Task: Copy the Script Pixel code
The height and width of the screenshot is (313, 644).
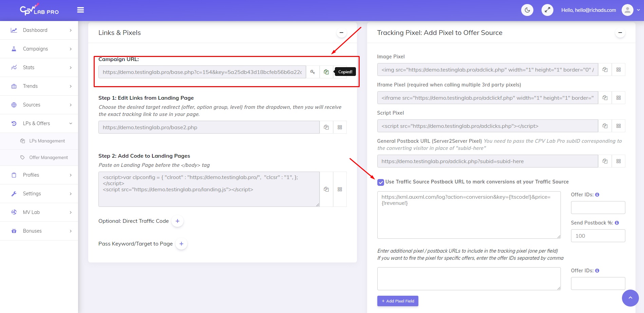Action: pos(605,126)
